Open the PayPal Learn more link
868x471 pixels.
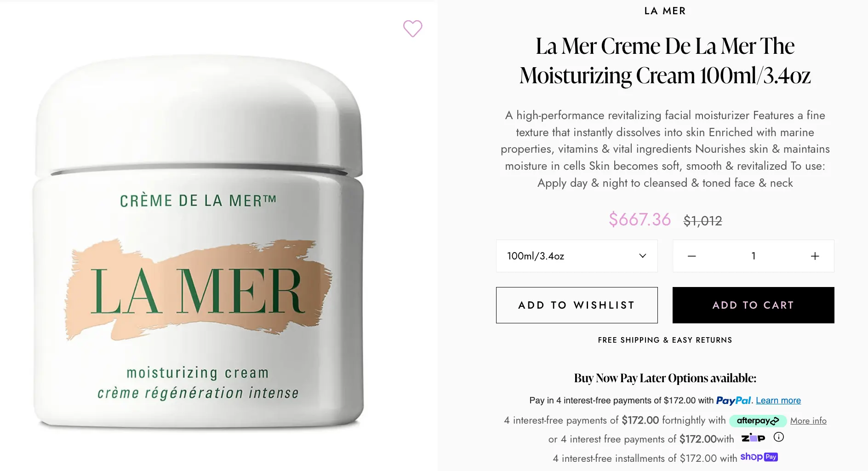pyautogui.click(x=778, y=401)
